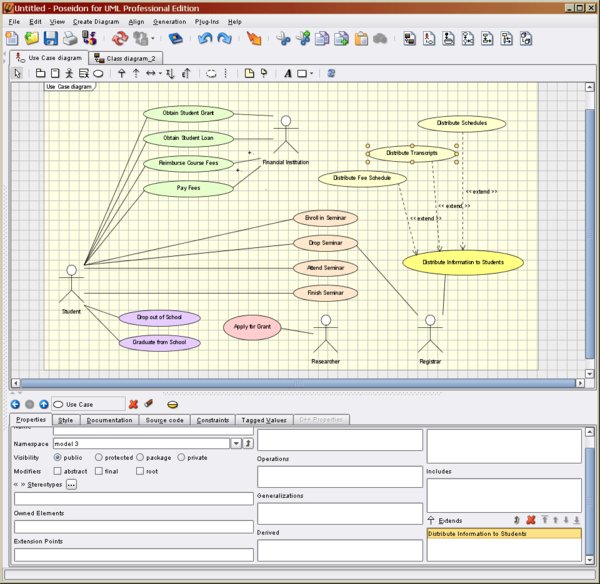
Task: Click the blue Redo arrow
Action: 224,39
